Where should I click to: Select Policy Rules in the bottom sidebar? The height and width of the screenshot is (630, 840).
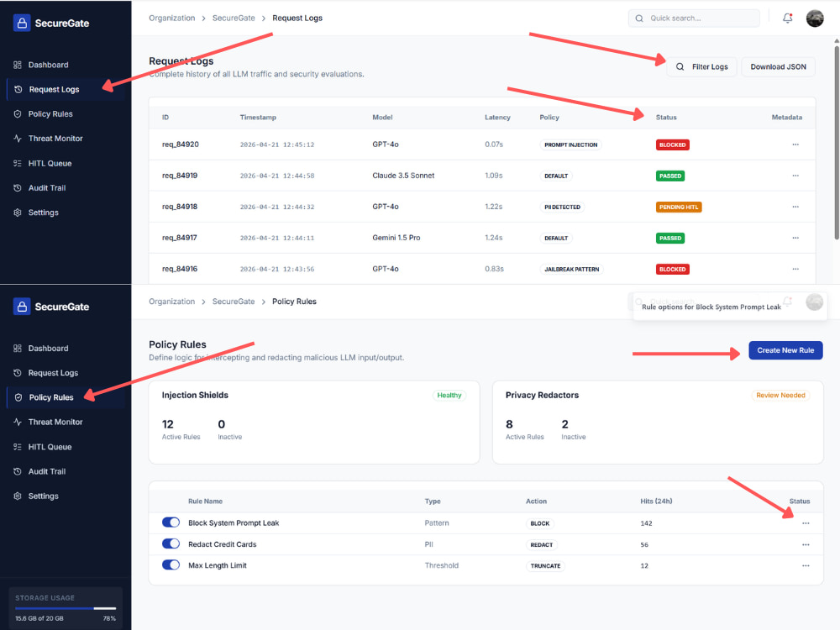(66, 397)
